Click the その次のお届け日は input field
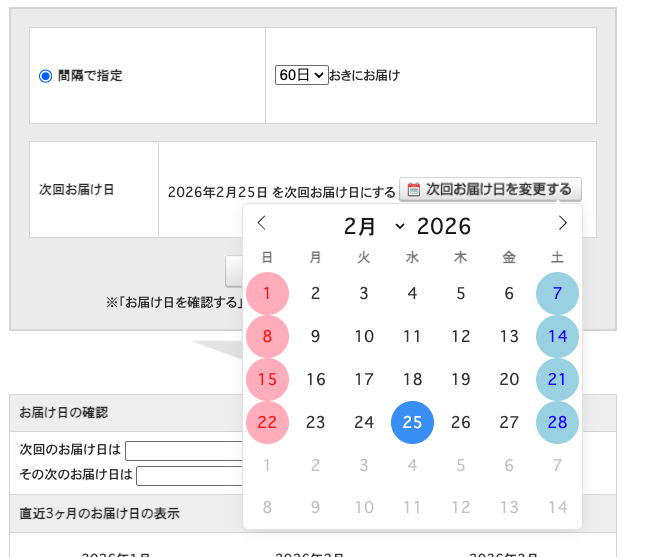The width and height of the screenshot is (646, 557). point(190,475)
